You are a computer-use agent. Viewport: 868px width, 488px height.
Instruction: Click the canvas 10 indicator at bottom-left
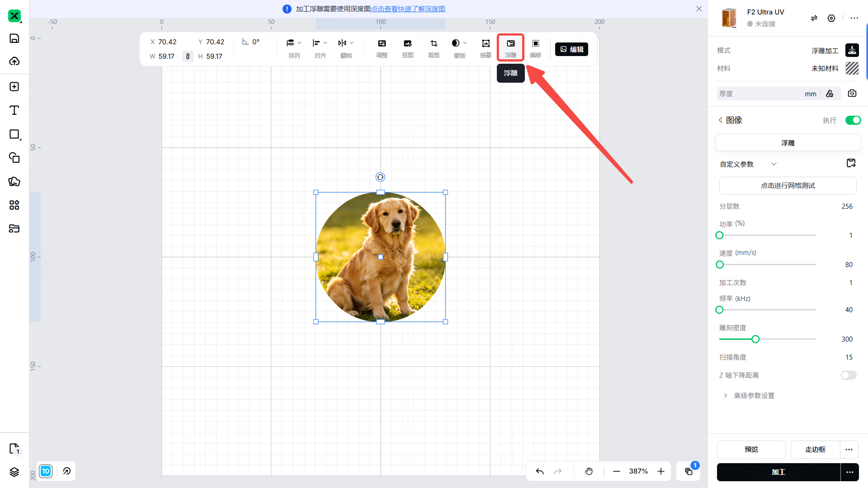(46, 471)
